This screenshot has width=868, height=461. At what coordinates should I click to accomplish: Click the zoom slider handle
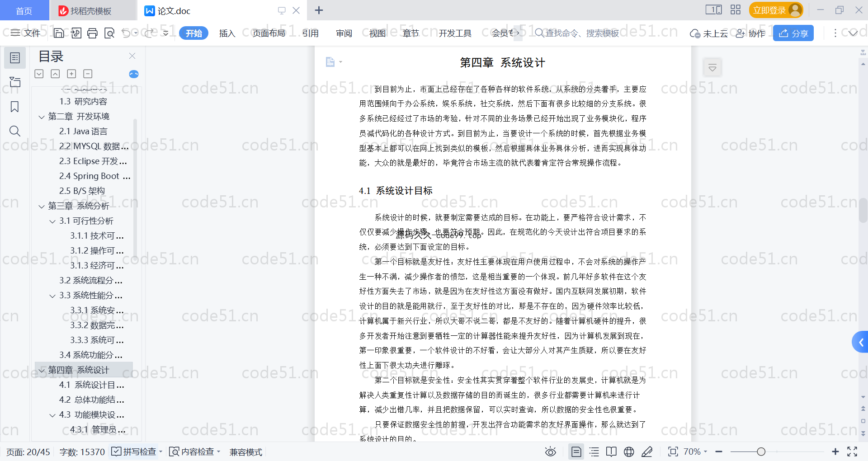click(x=761, y=452)
